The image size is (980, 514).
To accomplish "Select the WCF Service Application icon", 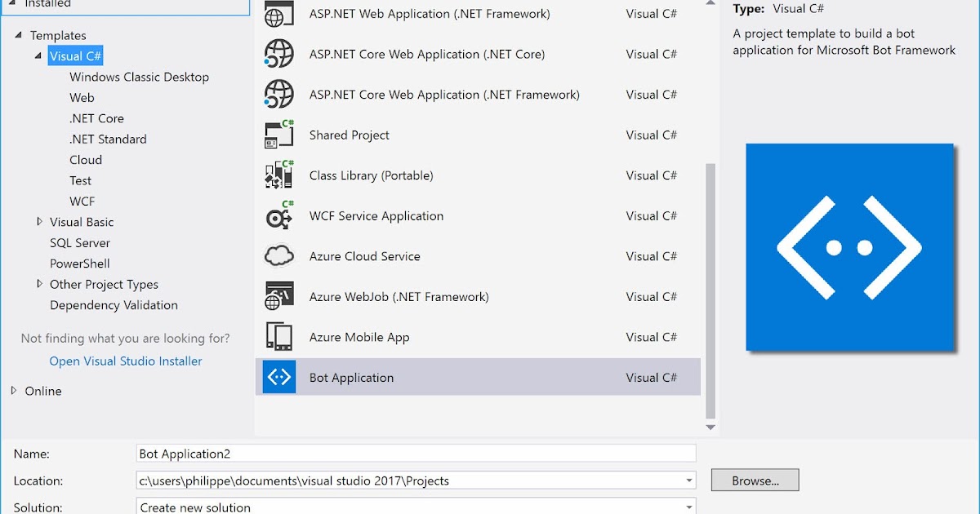I will (278, 215).
